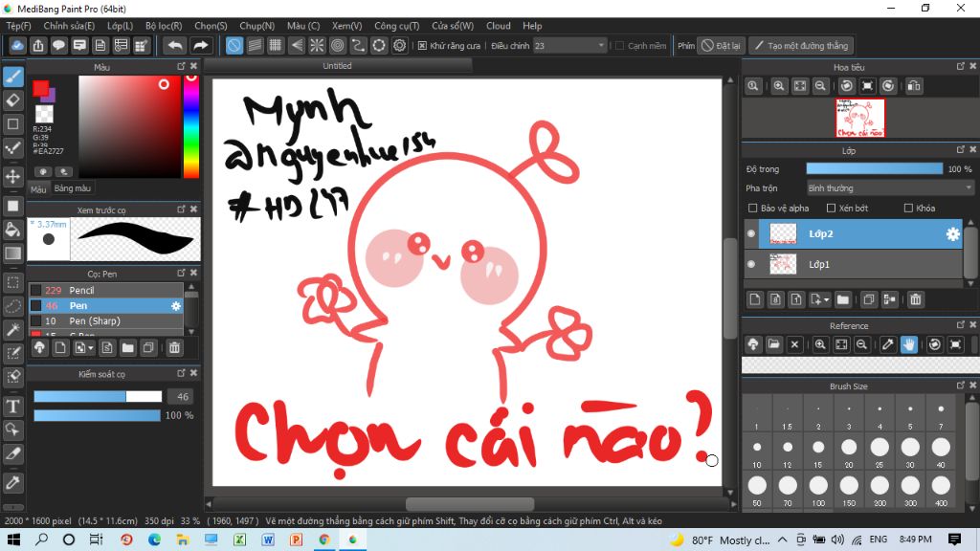Zoom out in the Navigator panel
The width and height of the screenshot is (980, 551).
coord(820,86)
